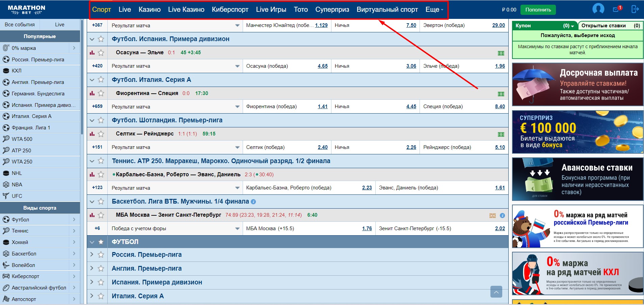Image resolution: width=644 pixels, height=305 pixels.
Task: Open live pitch icon for Селтик — Рейнджерс
Action: click(501, 134)
